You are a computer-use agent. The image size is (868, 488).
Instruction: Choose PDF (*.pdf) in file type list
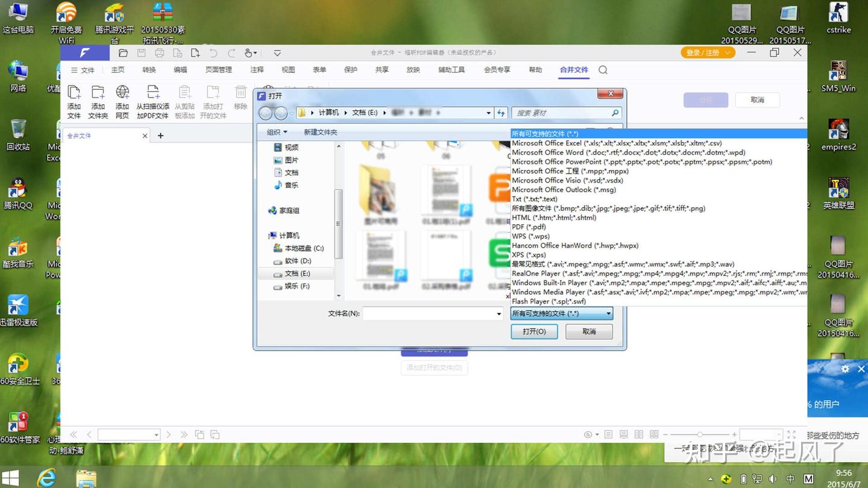[658, 227]
